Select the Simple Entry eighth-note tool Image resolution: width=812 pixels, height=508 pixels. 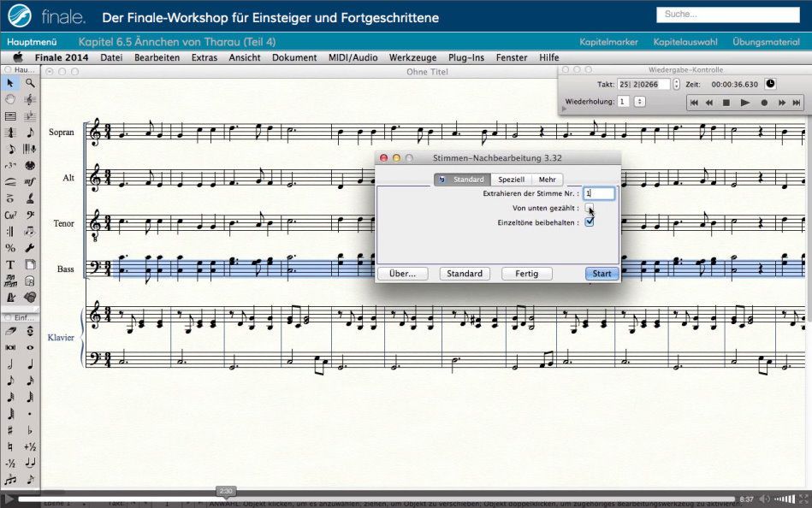(30, 133)
